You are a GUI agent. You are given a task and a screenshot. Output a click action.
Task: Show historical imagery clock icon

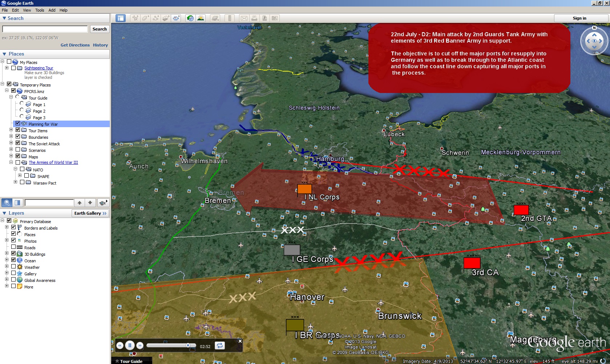[190, 18]
